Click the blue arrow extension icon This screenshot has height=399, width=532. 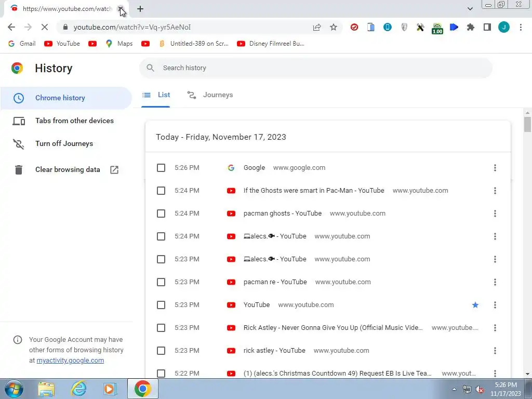pos(454,27)
